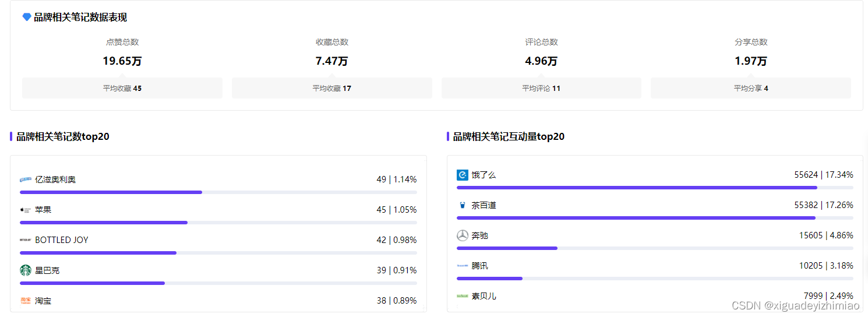868x317 pixels.
Task: Click the value 45 | 1.05%
Action: [x=397, y=210]
